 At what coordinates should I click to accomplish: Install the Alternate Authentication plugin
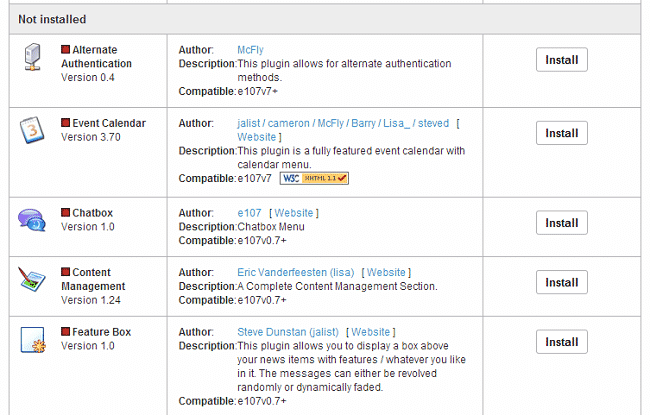click(561, 60)
